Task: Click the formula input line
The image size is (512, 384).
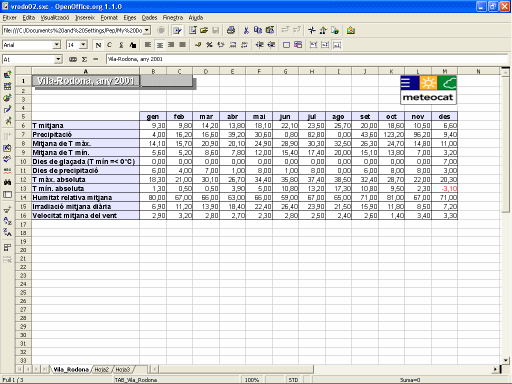Action: pos(307,59)
